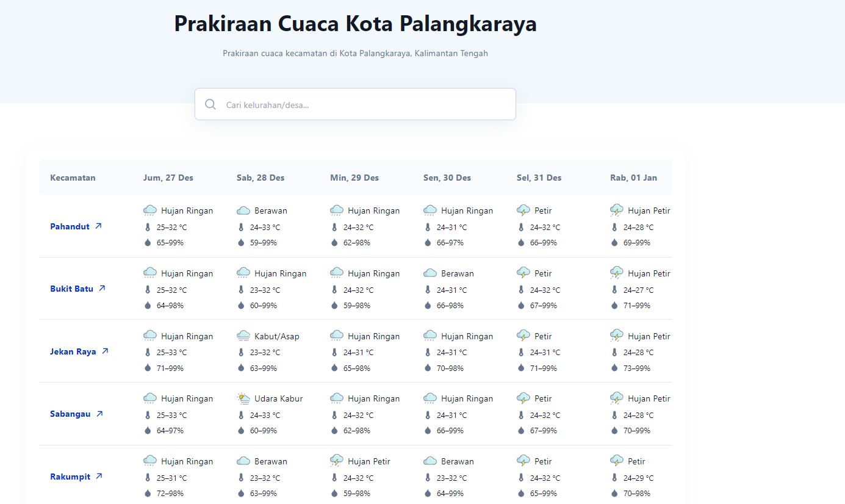Click the Rab, 01 Jan column header
This screenshot has height=504, width=845.
pyautogui.click(x=634, y=178)
